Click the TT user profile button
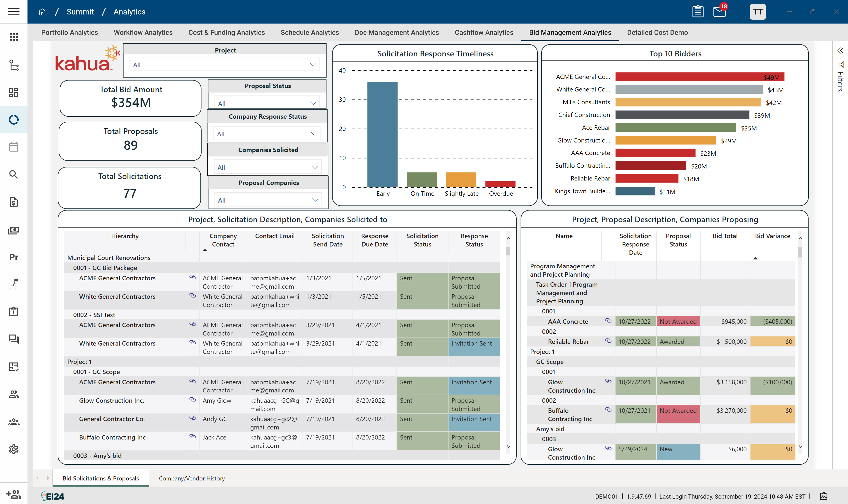 757,12
